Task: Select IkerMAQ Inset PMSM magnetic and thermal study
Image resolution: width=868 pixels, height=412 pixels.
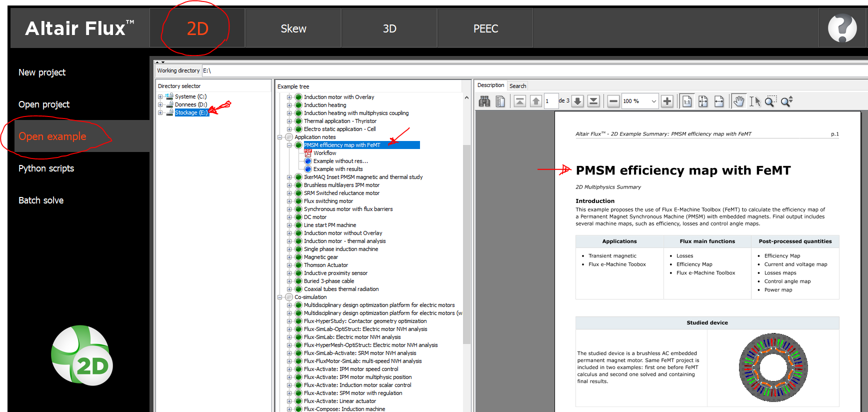Action: [363, 177]
